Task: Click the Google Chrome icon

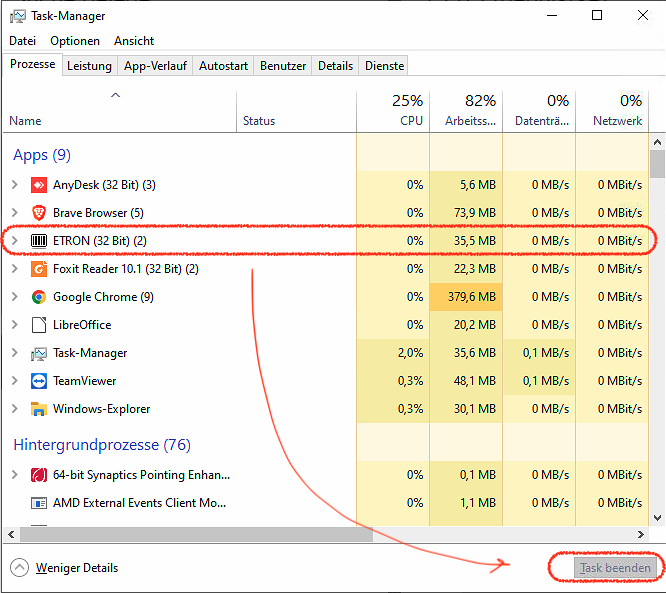Action: pos(39,297)
